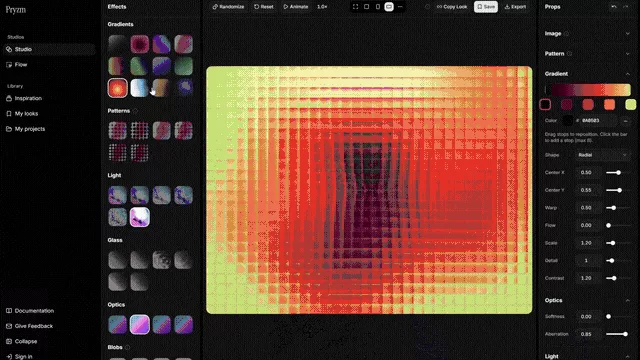Screen dimensions: 640x360
Task: Open My looks in Library
Action: (26, 113)
